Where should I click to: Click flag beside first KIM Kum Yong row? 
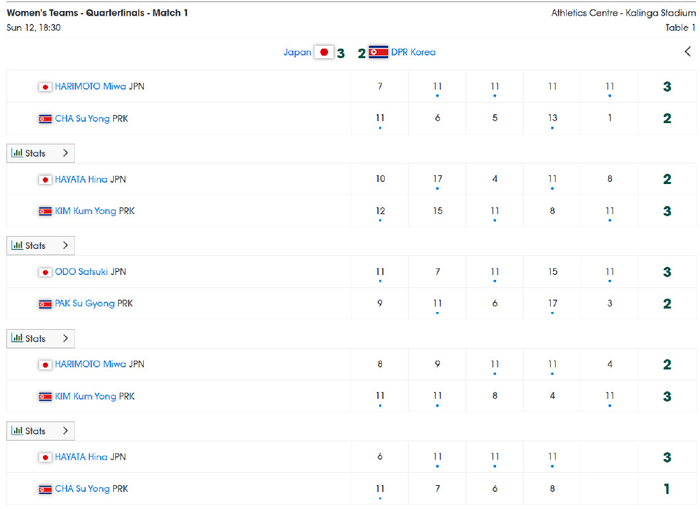45,211
